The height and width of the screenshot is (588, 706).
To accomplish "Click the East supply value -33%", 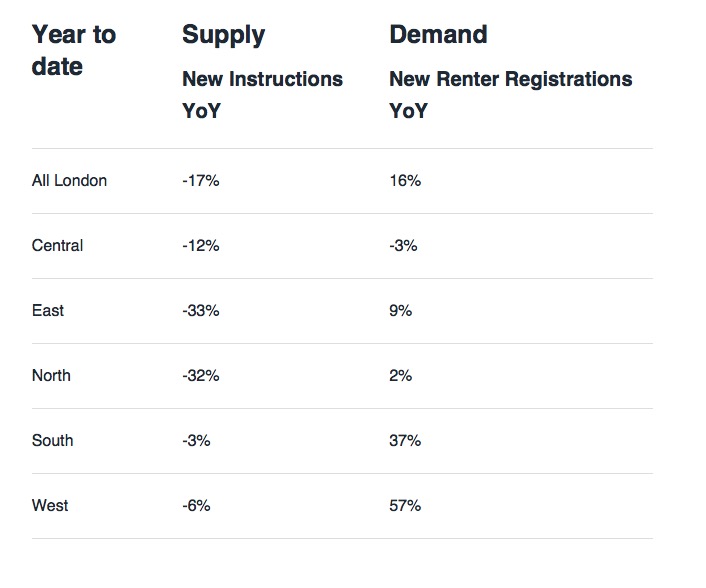I will click(x=200, y=311).
